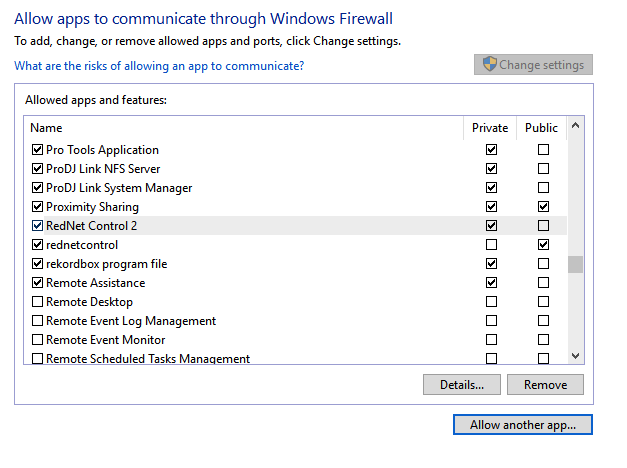This screenshot has height=468, width=627.
Task: Select the RedNet Control 2 row text
Action: coord(92,226)
